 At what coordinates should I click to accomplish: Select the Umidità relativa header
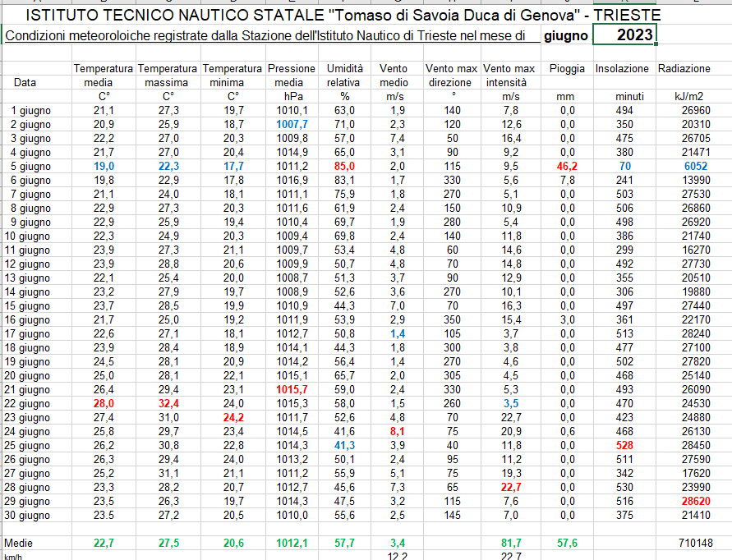[344, 76]
